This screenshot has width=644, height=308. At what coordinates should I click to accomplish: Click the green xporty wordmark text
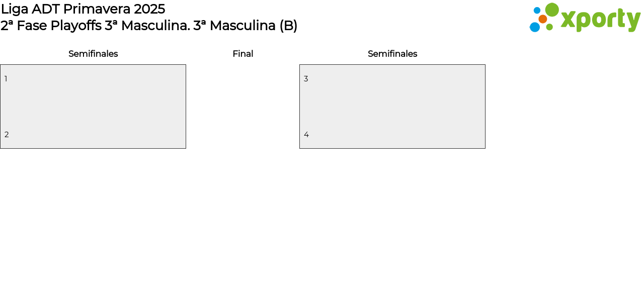tap(600, 20)
